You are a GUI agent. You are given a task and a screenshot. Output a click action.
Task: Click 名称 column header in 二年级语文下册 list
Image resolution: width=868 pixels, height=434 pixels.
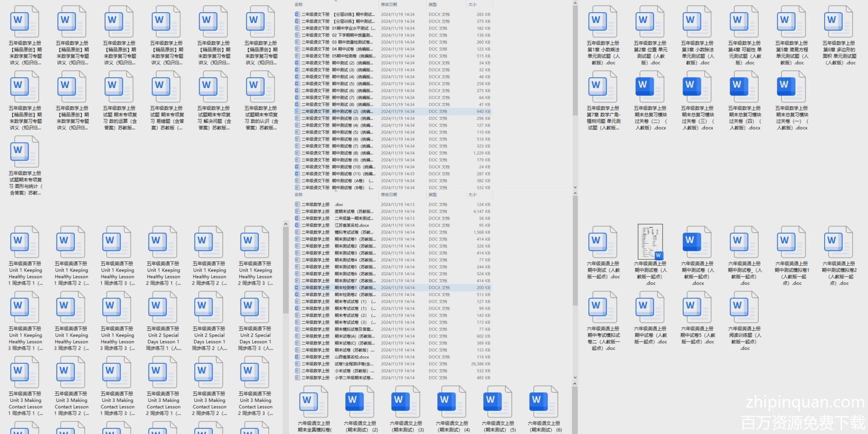coord(299,5)
